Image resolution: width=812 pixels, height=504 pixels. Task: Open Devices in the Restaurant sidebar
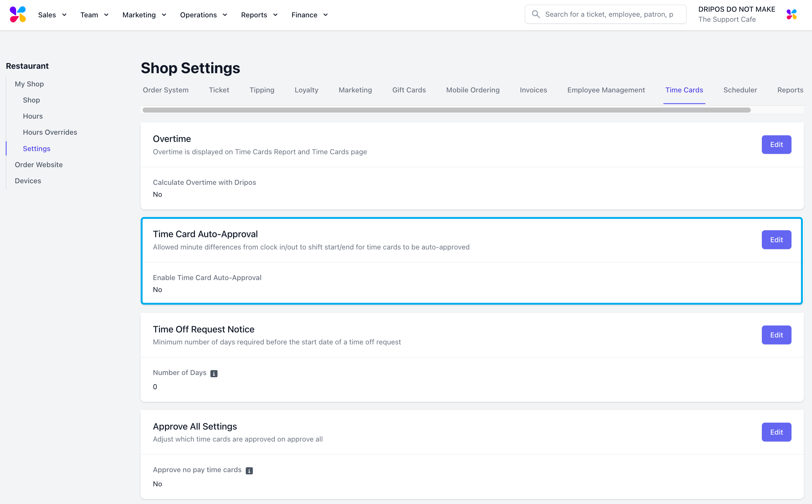coord(28,181)
